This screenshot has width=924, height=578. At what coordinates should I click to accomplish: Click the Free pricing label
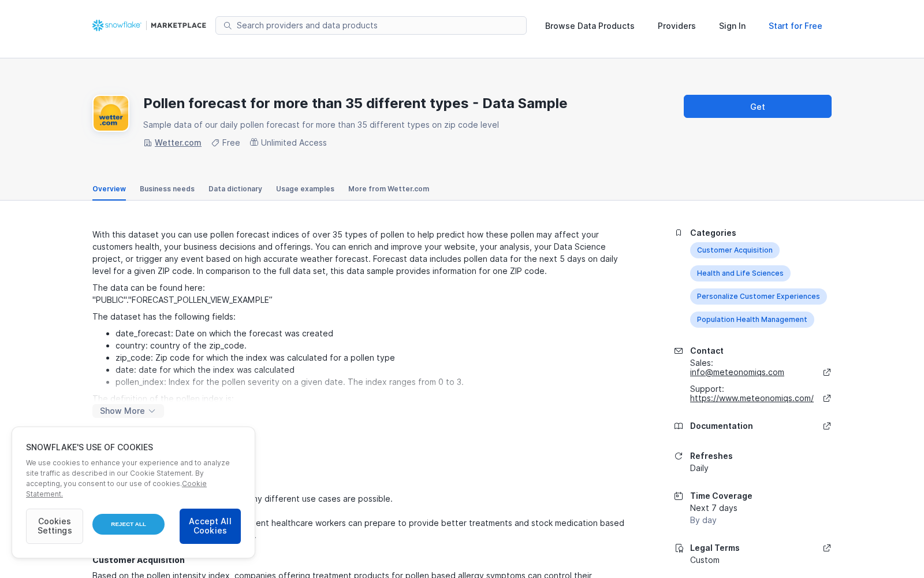231,143
